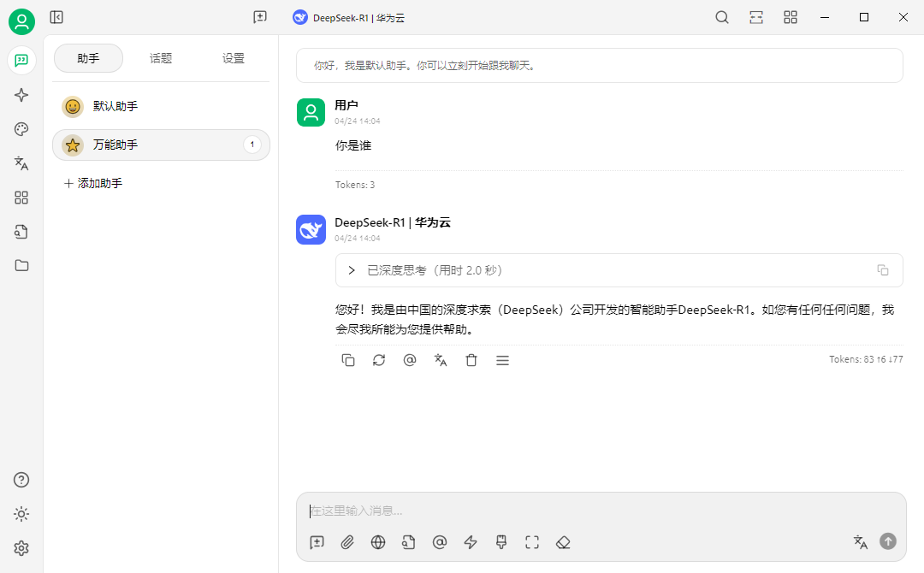Toggle the light/dark theme sun icon

click(x=21, y=514)
